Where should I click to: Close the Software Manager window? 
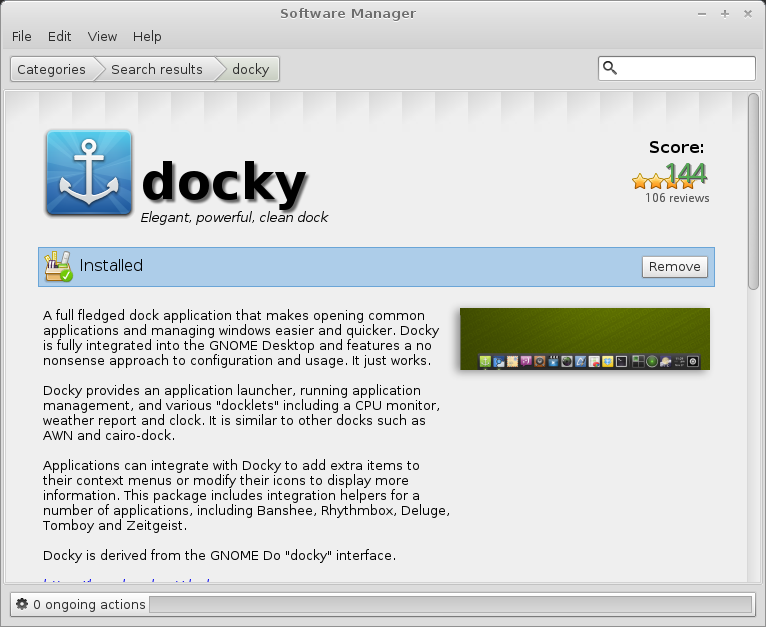(x=748, y=14)
